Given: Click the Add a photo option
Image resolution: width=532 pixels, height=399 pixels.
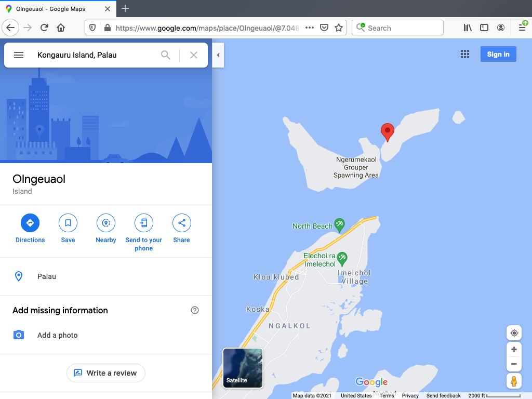Looking at the screenshot, I should coord(57,335).
